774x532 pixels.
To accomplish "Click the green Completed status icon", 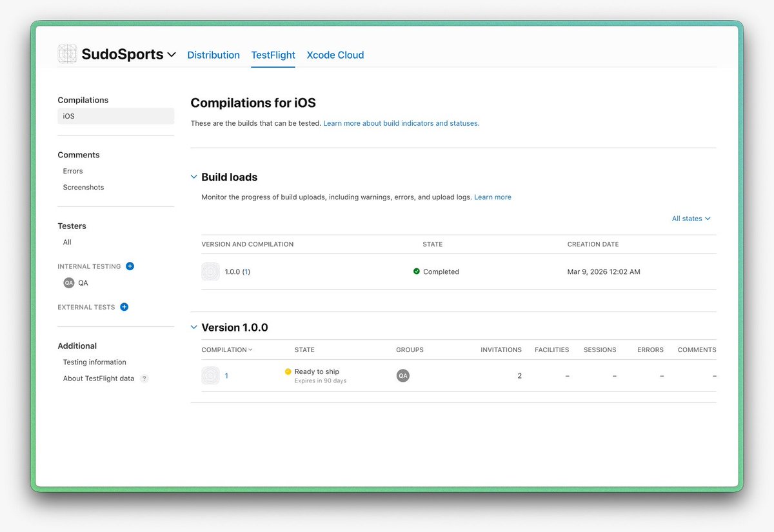I will 417,271.
